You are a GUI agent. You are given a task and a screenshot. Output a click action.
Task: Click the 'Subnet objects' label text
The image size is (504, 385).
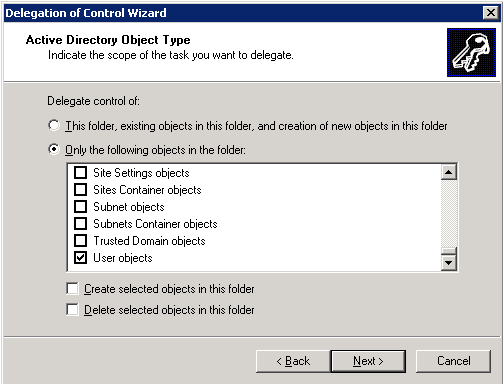[x=129, y=207]
